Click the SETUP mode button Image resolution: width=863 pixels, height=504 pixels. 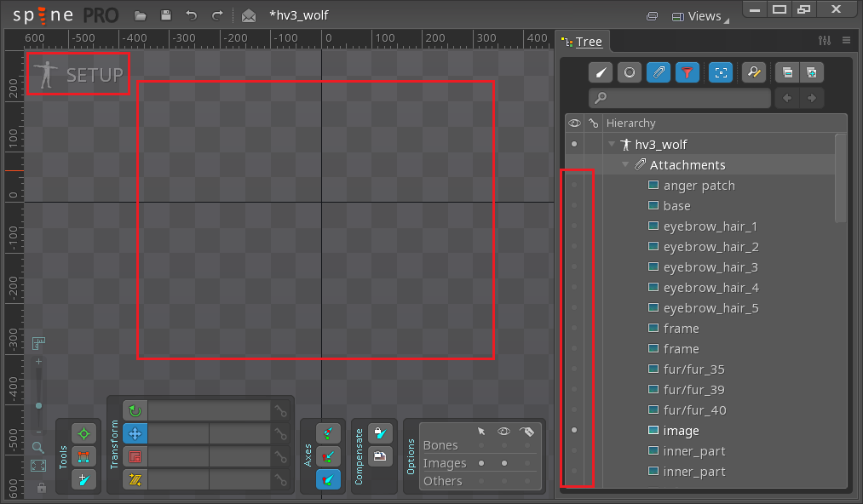pos(78,75)
